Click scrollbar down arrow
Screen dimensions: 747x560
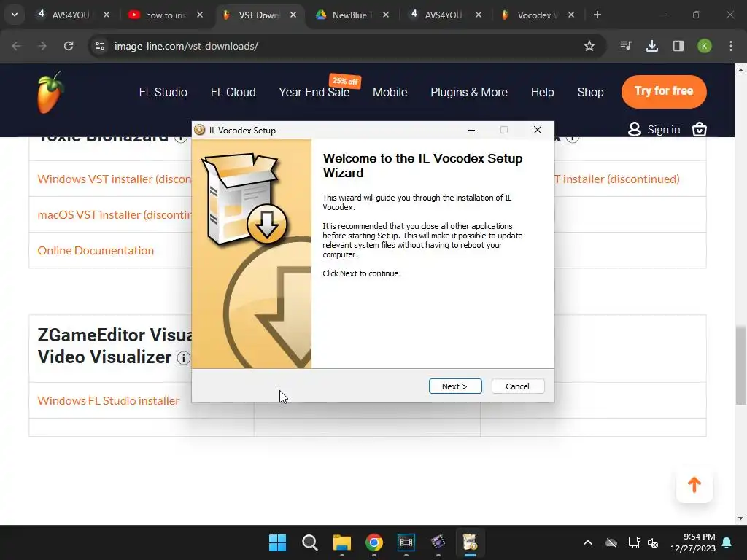(x=740, y=518)
